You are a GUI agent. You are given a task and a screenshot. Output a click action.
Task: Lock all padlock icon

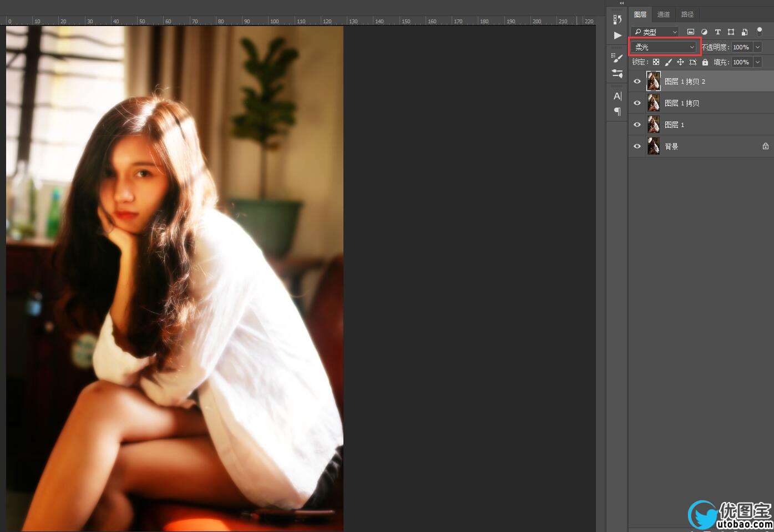(705, 62)
